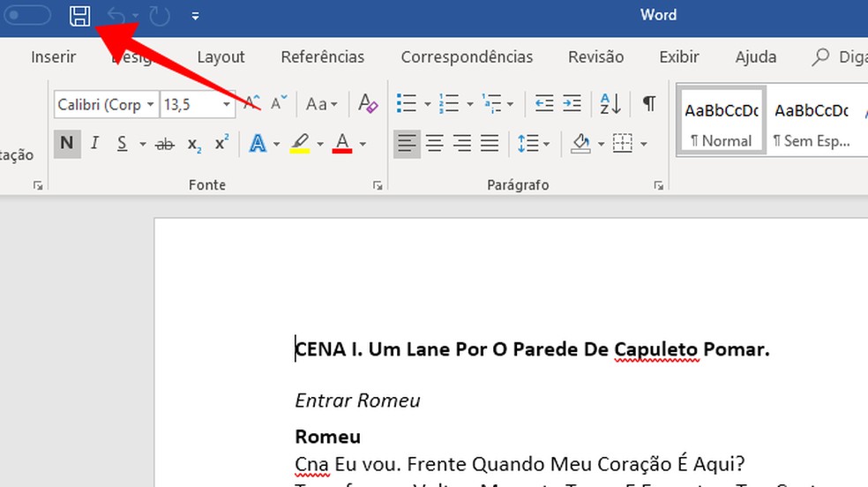The height and width of the screenshot is (487, 868).
Task: Decrease indent of the paragraph
Action: coord(544,104)
